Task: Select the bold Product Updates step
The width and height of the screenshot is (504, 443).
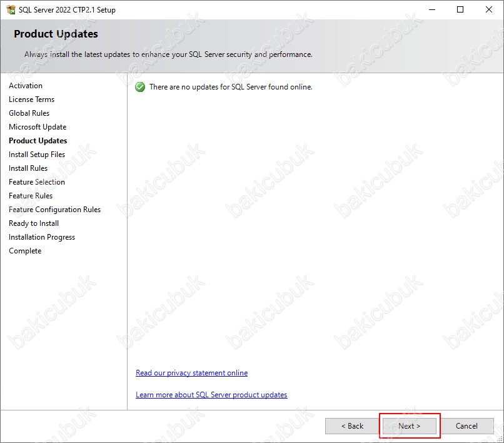Action: coord(38,141)
